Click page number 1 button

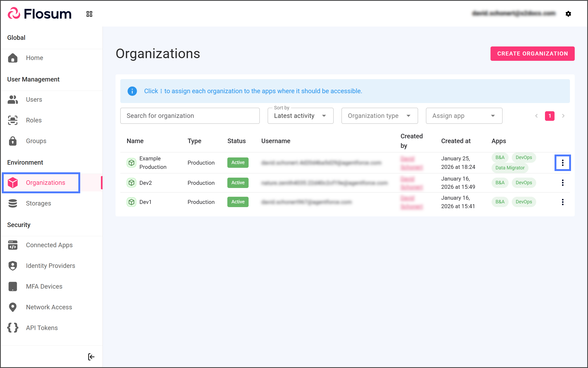[x=549, y=116]
